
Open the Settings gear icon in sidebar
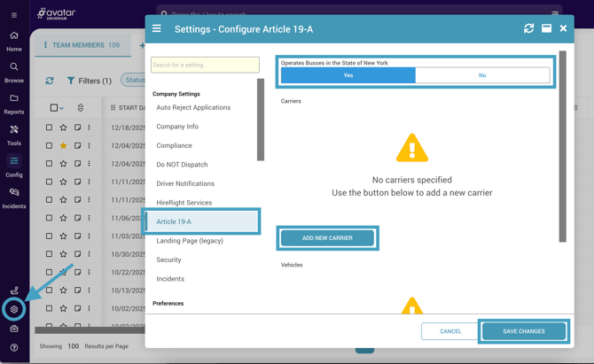(x=14, y=309)
